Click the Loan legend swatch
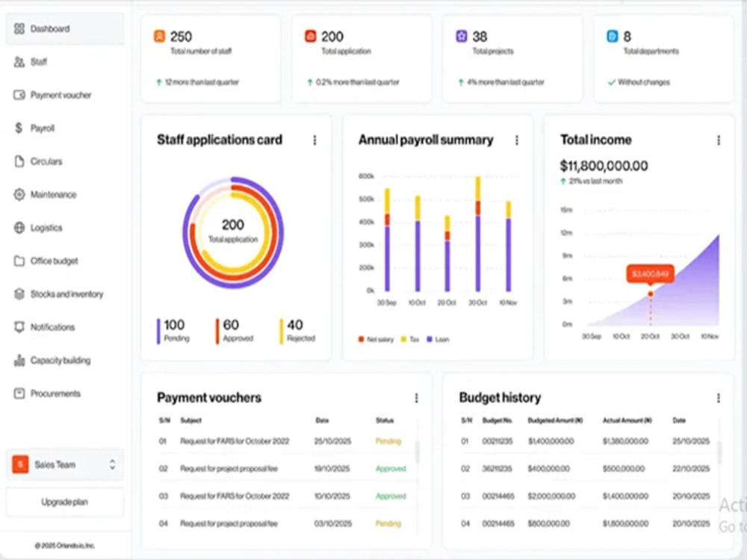 (x=430, y=339)
